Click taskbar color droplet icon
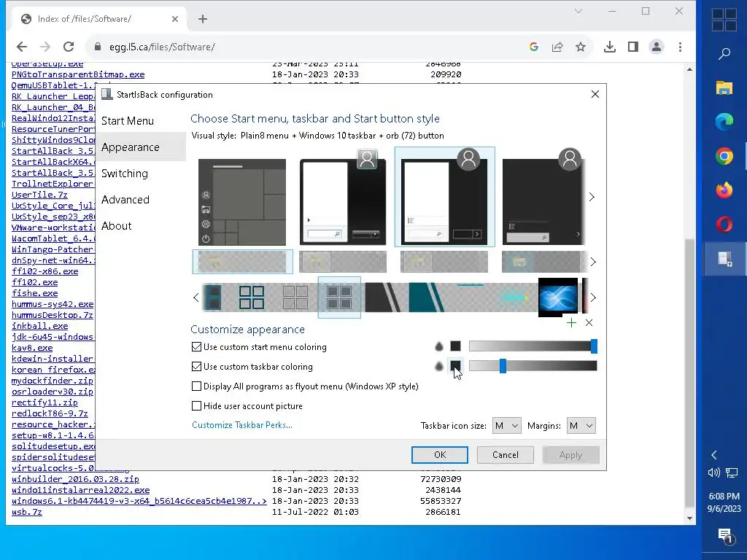 pyautogui.click(x=439, y=366)
